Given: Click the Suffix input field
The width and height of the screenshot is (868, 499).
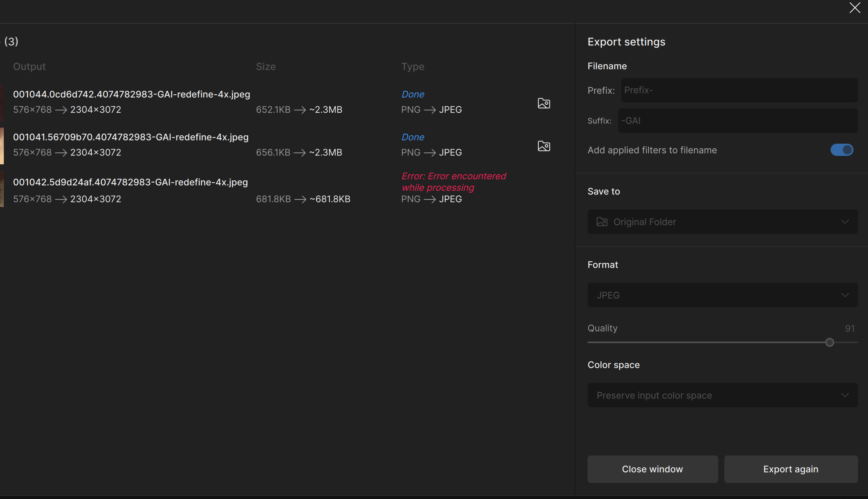Looking at the screenshot, I should (738, 121).
